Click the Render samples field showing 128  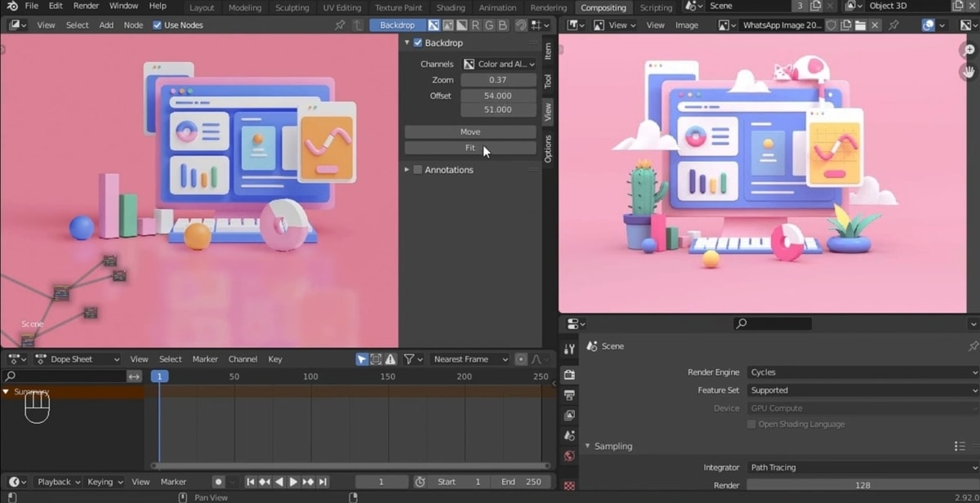tap(862, 485)
